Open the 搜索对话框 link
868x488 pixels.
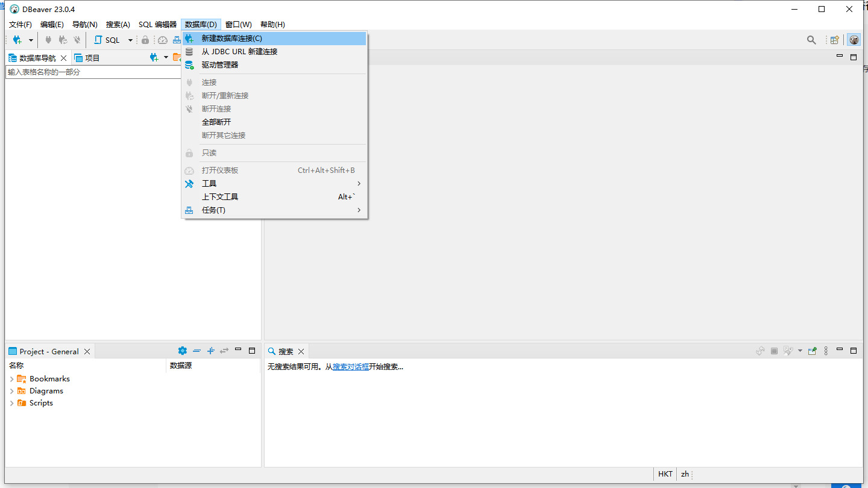(x=351, y=366)
